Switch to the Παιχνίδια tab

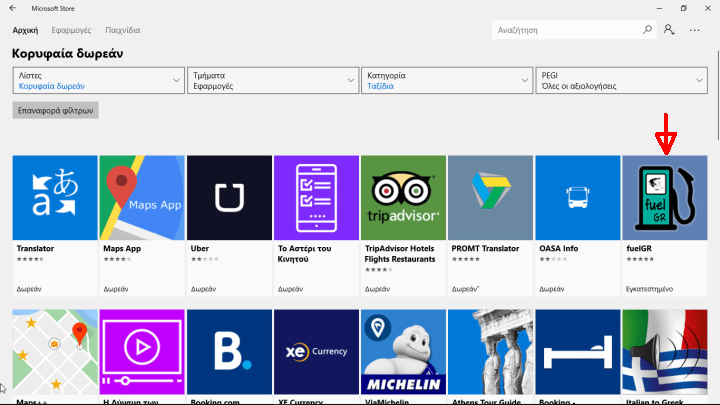click(x=123, y=30)
